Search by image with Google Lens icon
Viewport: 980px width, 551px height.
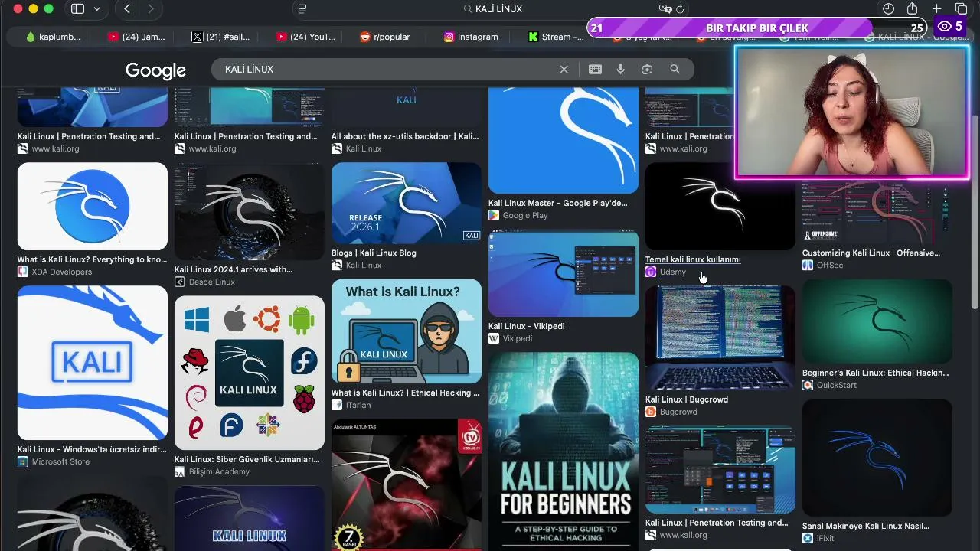(x=647, y=69)
